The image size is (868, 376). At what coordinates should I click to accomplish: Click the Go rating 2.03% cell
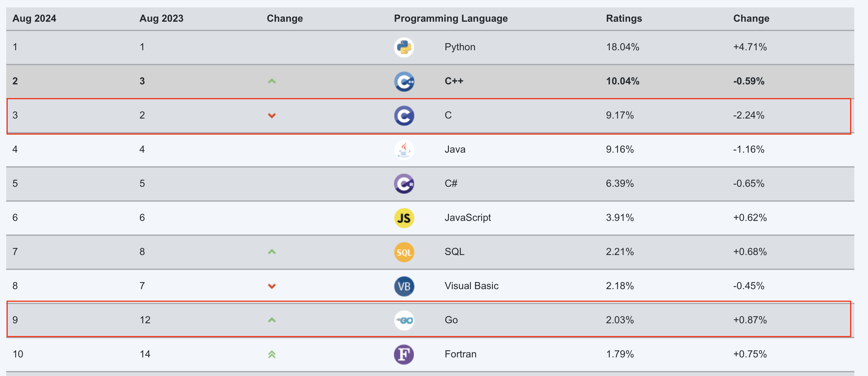click(620, 320)
